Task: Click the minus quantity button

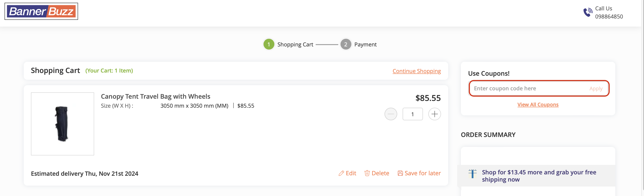Action: coord(390,114)
